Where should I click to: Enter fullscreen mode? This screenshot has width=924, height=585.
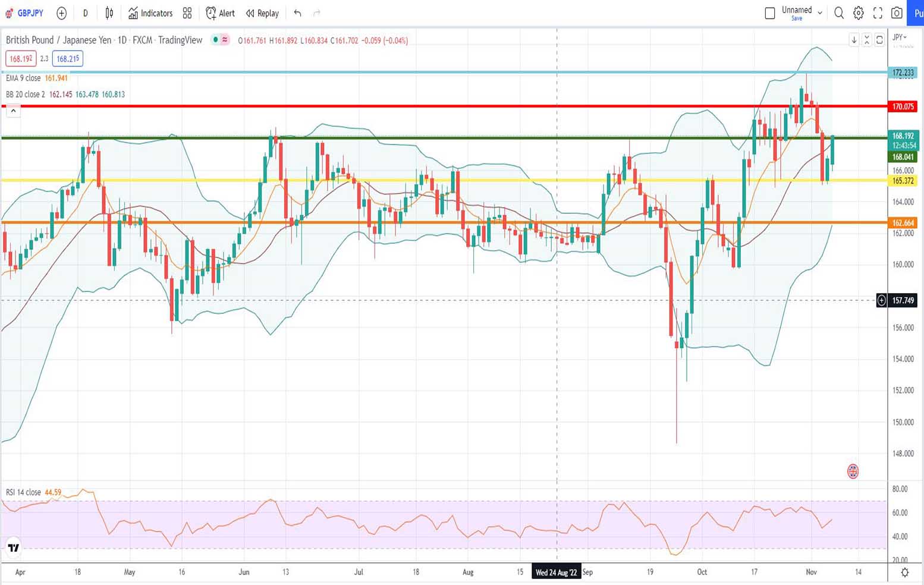(876, 12)
